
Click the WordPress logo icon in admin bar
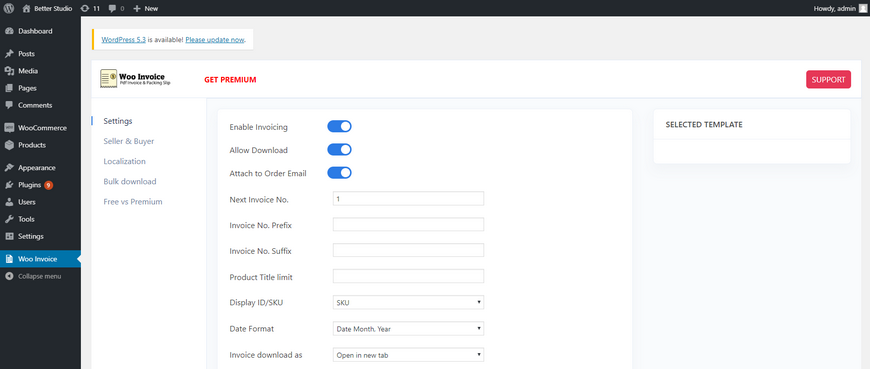point(9,8)
